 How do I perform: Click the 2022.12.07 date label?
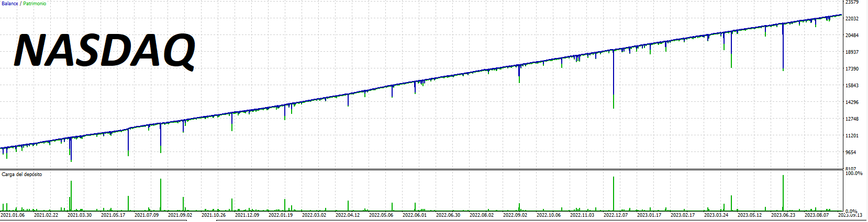pyautogui.click(x=616, y=215)
